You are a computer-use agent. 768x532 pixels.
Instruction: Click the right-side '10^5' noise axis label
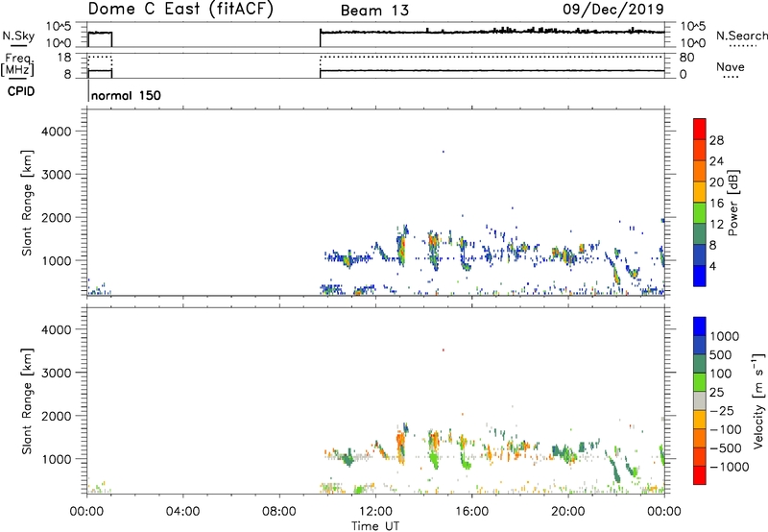click(x=692, y=26)
